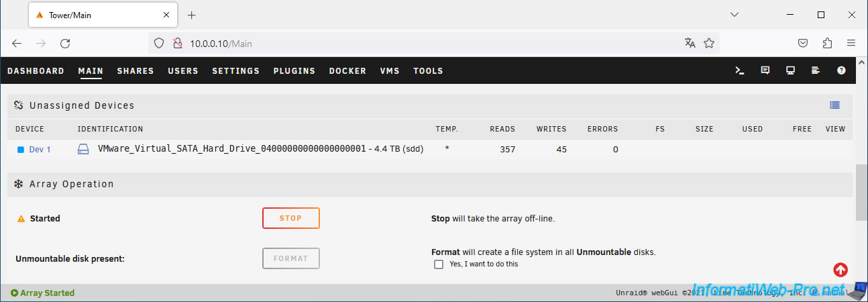Open Firefox translate page icon
Viewport: 868px width, 302px height.
tap(690, 44)
